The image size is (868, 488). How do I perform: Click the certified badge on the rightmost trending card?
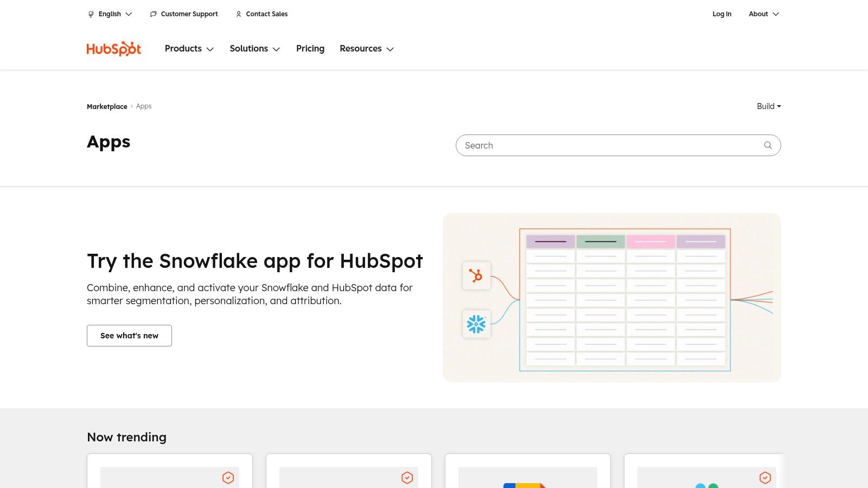click(x=765, y=478)
